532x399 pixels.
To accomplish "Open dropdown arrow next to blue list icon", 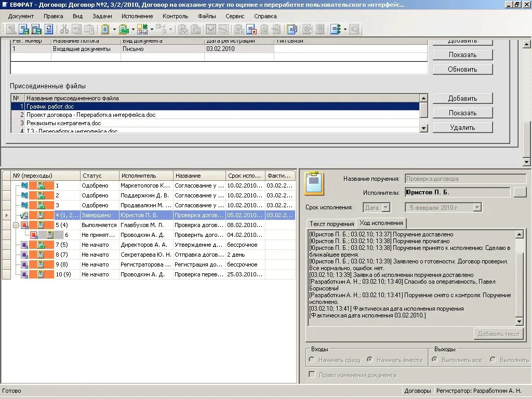I will [345, 30].
